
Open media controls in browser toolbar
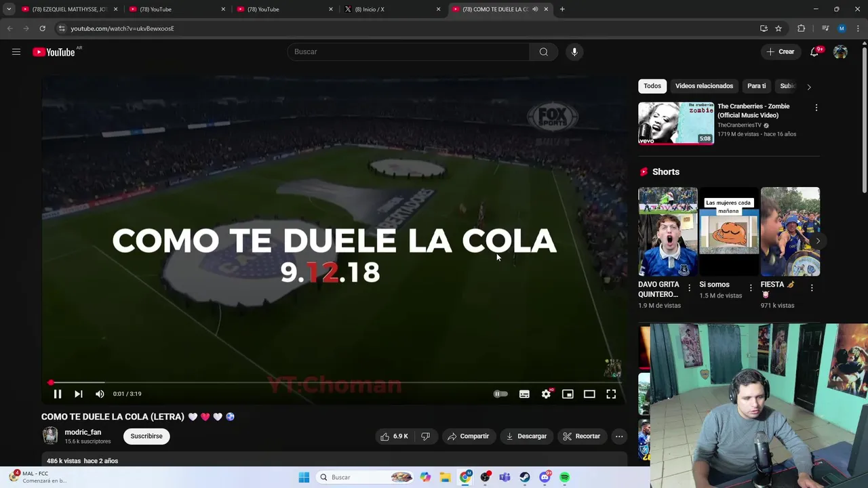[x=825, y=28]
